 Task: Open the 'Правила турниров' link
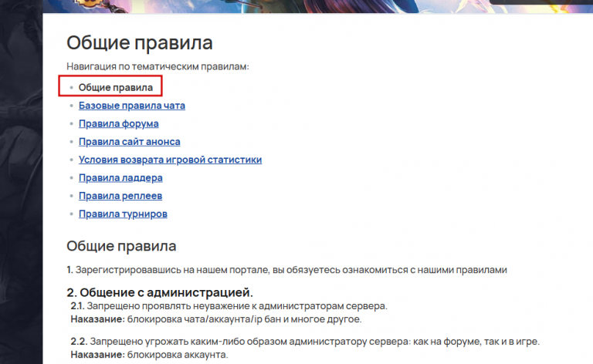[x=123, y=214]
